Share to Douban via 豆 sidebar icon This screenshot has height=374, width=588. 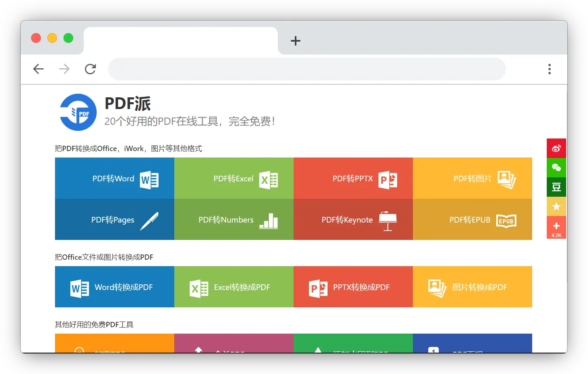556,187
